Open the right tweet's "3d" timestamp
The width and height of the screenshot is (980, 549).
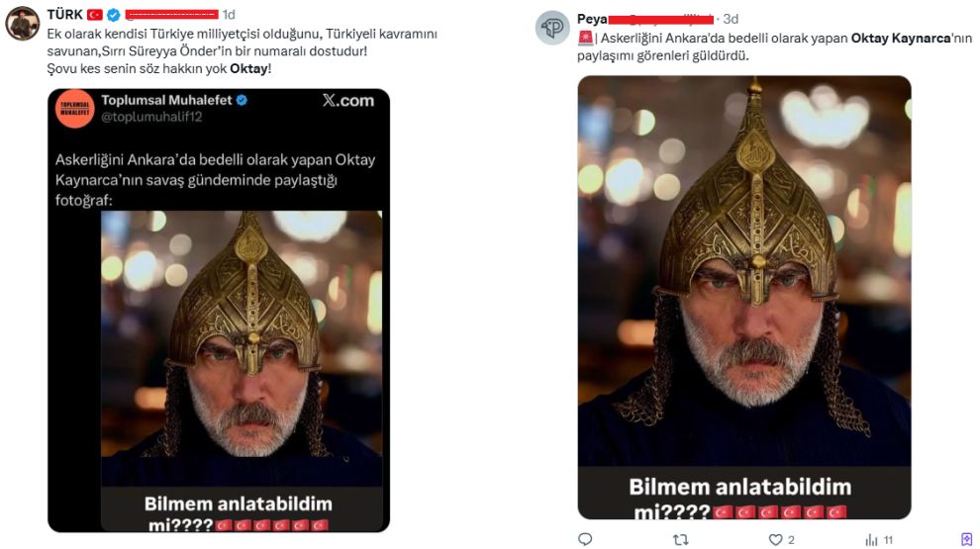pos(731,19)
